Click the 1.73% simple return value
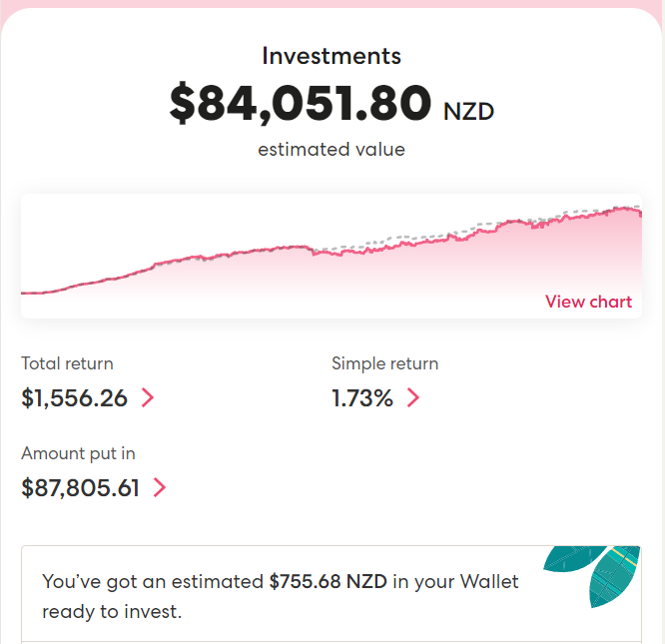The image size is (665, 644). [x=362, y=398]
